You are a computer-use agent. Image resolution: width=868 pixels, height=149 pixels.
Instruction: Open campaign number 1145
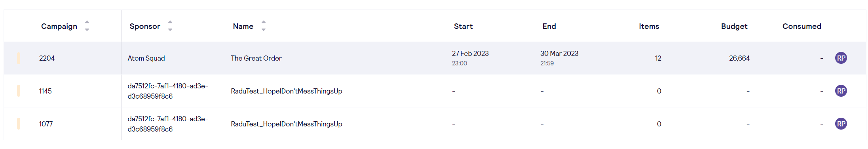click(45, 91)
